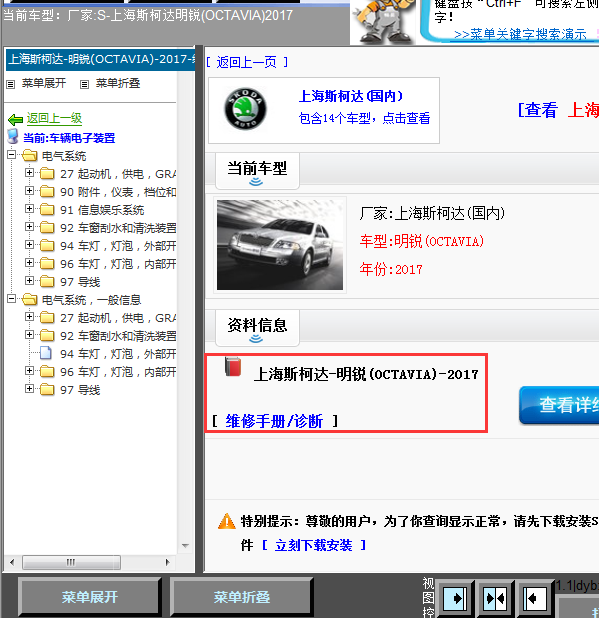Click the computer icon beside 当前:车辆电子装置
Viewport: 599px width, 618px height.
tap(13, 136)
